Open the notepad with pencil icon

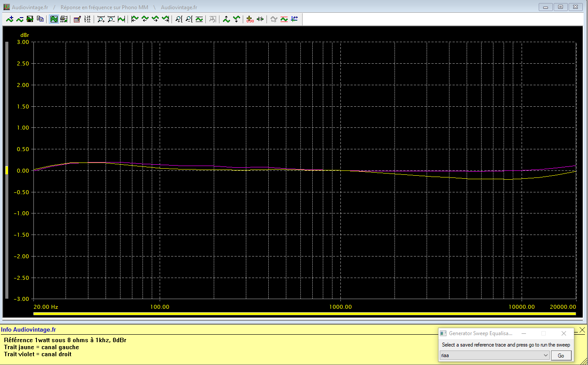[77, 19]
